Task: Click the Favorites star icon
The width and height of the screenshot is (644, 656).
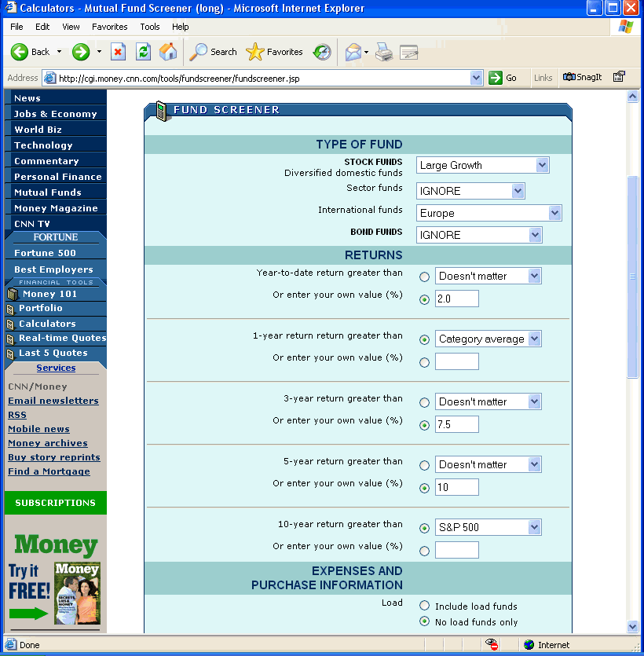Action: (x=256, y=53)
